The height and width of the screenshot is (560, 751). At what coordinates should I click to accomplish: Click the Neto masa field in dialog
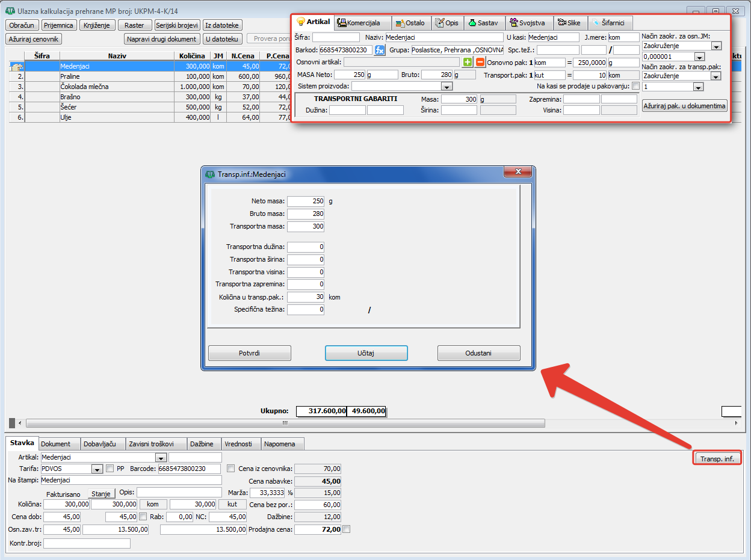[x=306, y=202]
